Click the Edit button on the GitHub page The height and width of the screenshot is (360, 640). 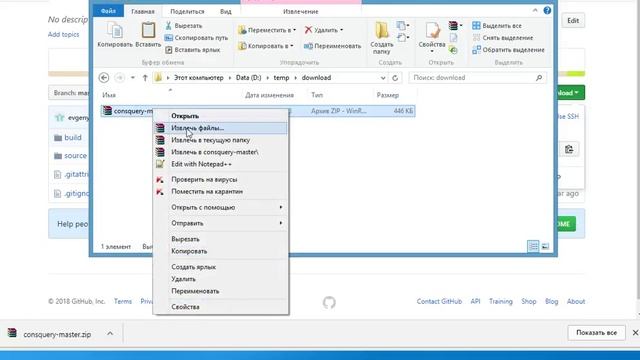point(573,20)
